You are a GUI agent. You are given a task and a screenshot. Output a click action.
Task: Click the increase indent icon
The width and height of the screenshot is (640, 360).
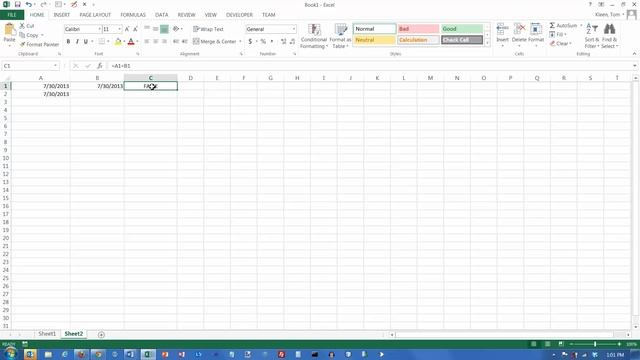click(185, 41)
